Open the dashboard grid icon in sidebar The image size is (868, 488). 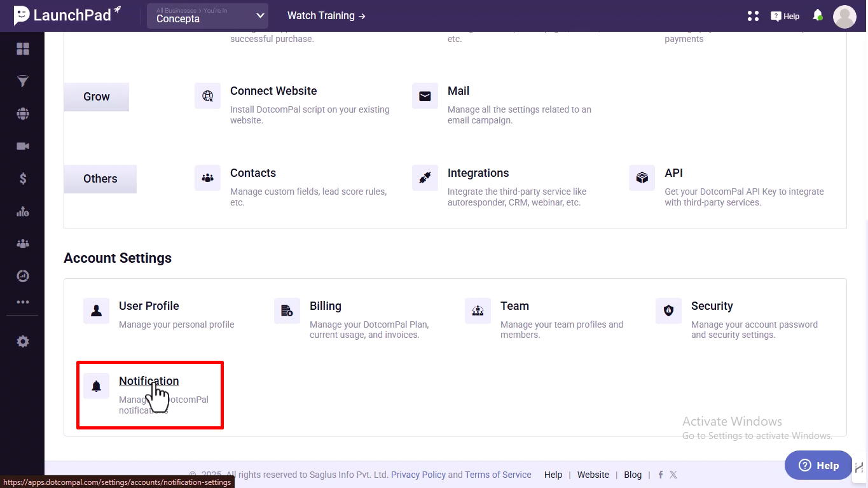click(23, 49)
